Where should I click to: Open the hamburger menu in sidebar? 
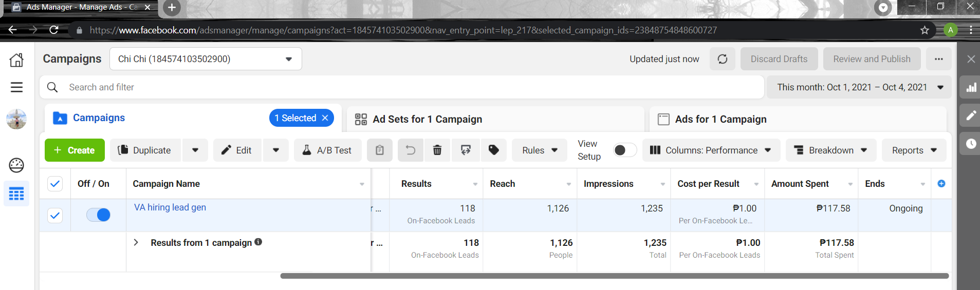point(16,87)
